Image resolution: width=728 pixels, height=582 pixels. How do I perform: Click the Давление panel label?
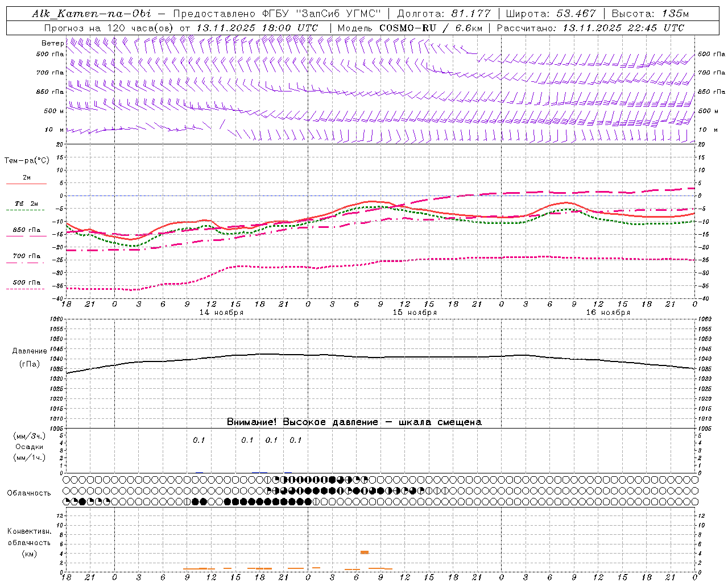[x=30, y=351]
